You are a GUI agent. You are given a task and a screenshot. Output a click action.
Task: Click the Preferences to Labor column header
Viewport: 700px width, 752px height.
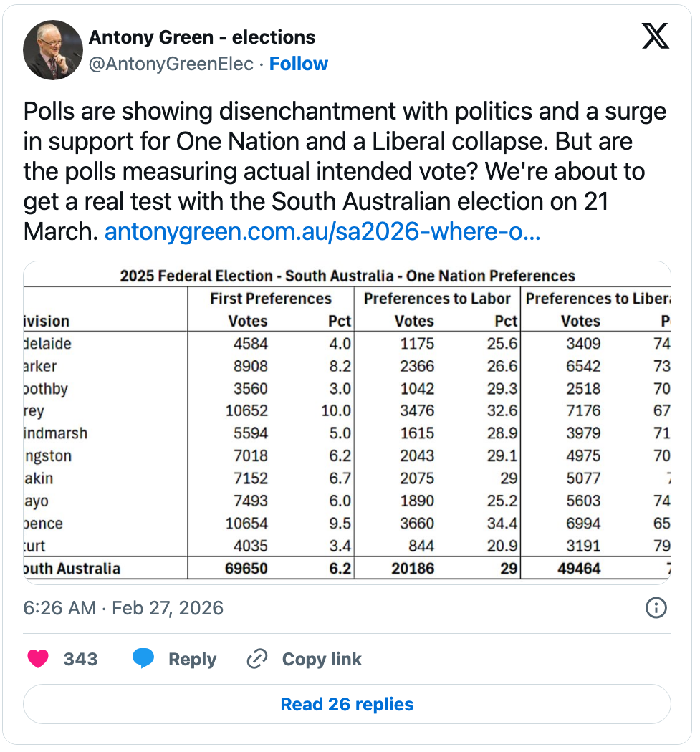coord(437,299)
